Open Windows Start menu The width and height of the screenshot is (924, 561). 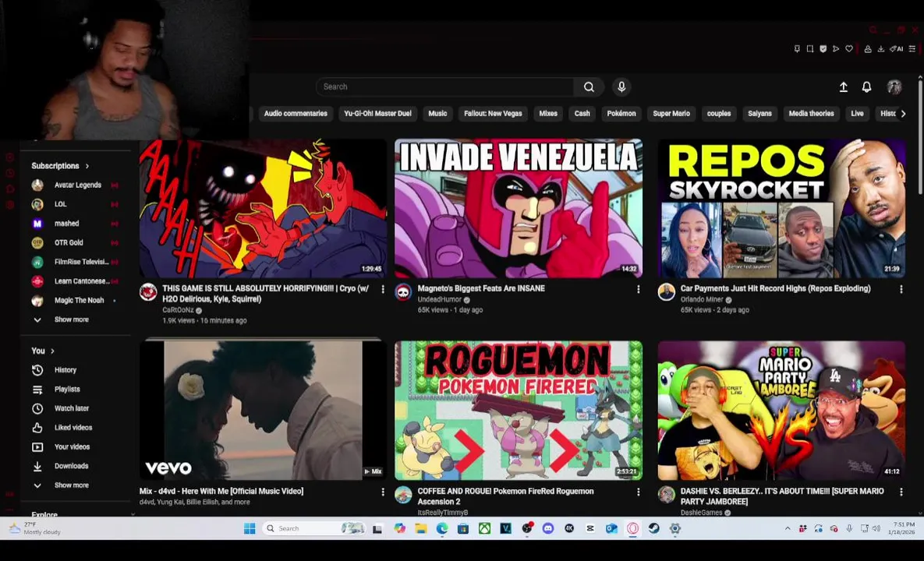click(250, 528)
